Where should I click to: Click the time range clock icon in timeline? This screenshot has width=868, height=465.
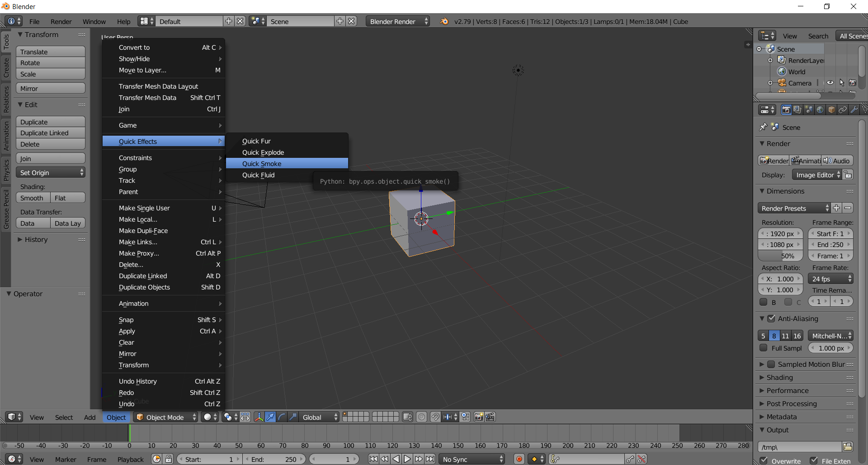click(156, 459)
